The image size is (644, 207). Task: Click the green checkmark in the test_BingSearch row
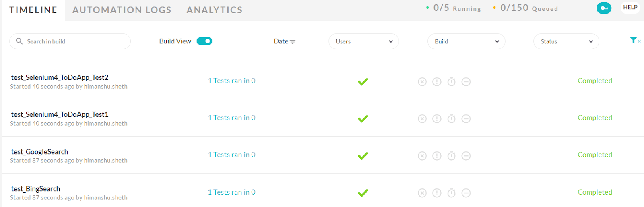click(363, 193)
